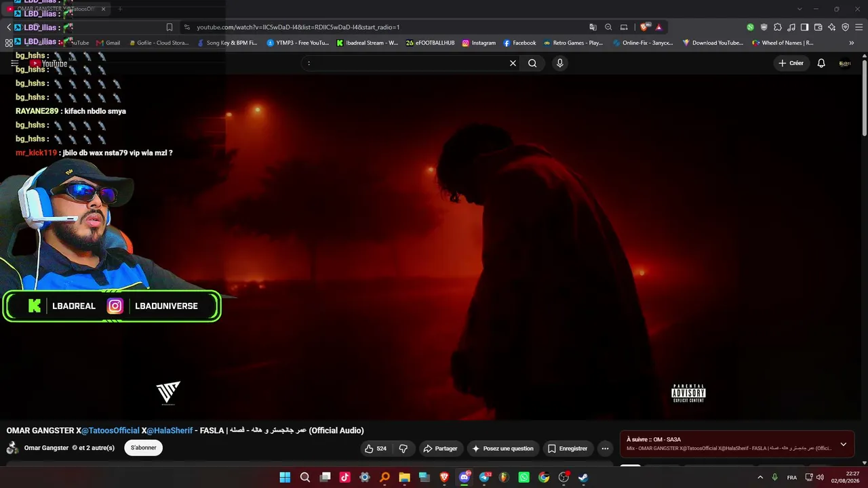Open the YouTube account avatar menu

[845, 63]
